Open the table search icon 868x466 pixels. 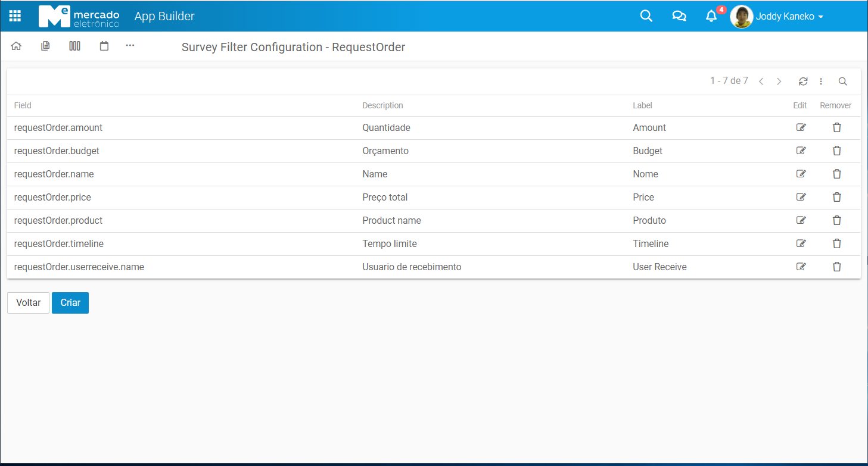click(842, 82)
